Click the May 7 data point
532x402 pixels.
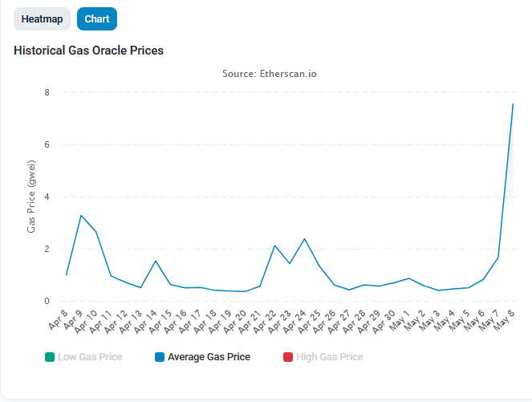point(498,258)
